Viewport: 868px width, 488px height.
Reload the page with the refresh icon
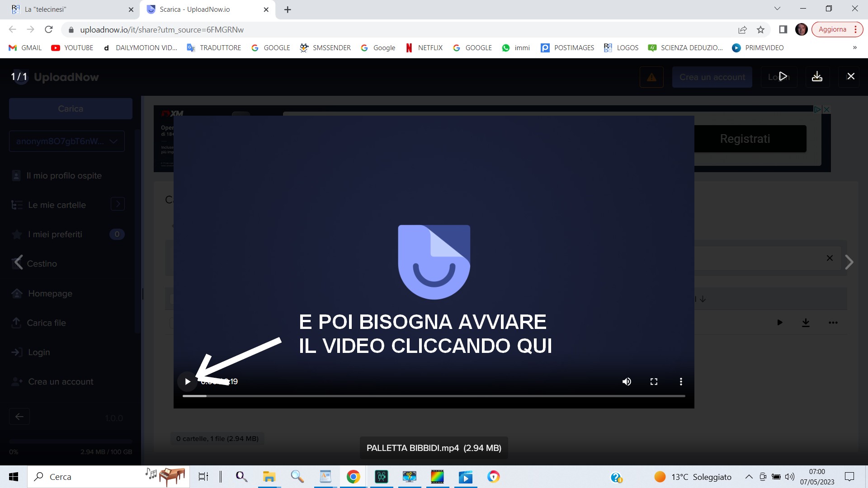pos(49,30)
